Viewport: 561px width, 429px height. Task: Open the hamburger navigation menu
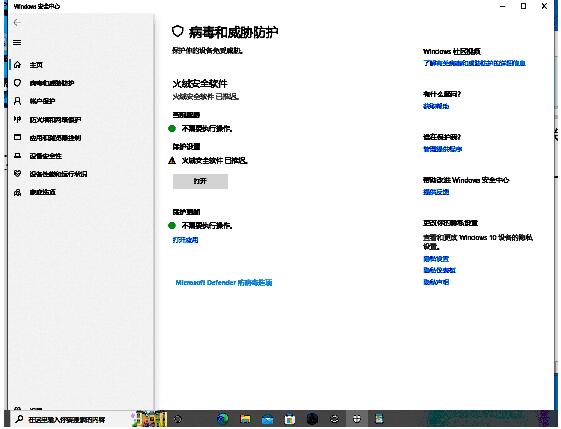pyautogui.click(x=17, y=43)
